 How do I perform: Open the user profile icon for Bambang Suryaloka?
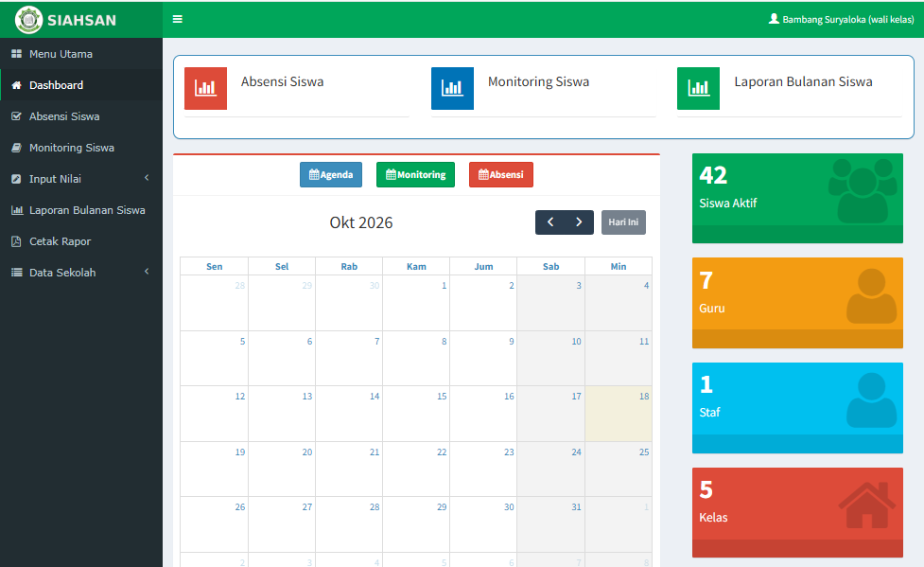click(774, 19)
